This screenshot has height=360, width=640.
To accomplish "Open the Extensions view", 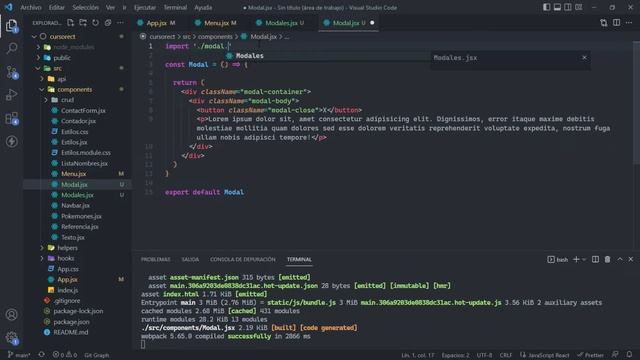I will tap(11, 119).
